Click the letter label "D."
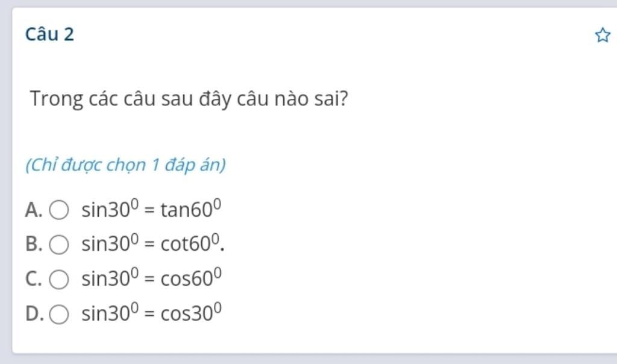Viewport: 617px width, 364px height. [34, 315]
